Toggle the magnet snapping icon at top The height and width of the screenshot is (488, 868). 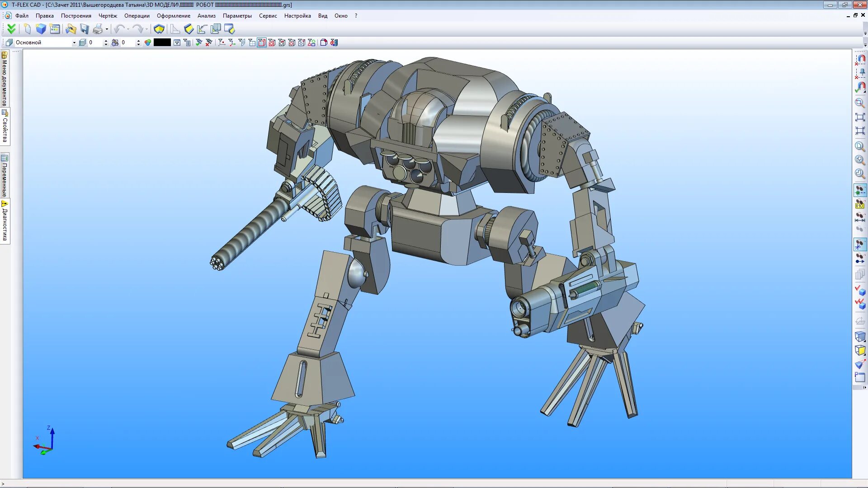(x=860, y=59)
